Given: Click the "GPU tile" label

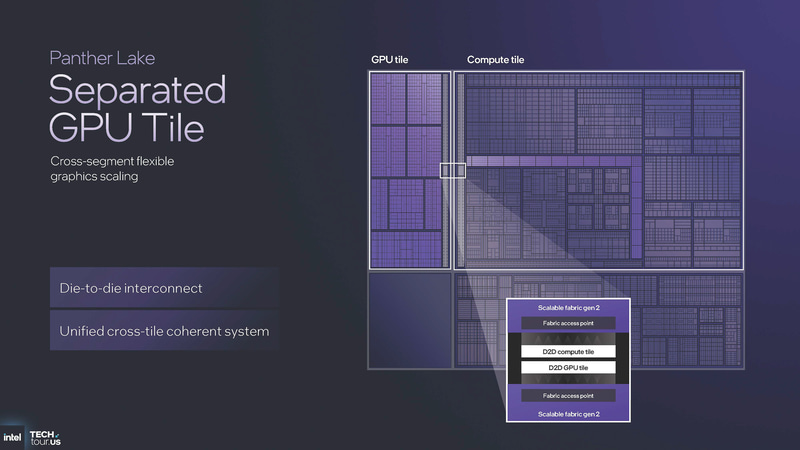Looking at the screenshot, I should click(x=389, y=60).
